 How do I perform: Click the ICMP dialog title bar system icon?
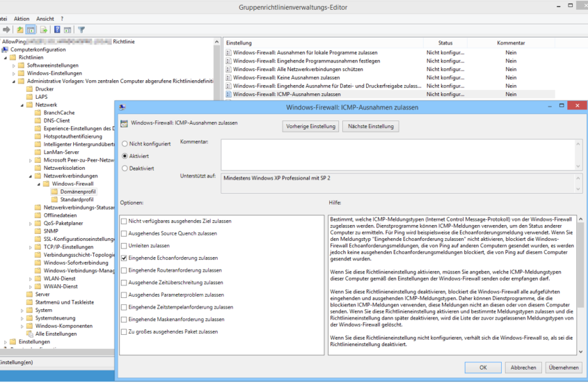click(122, 107)
